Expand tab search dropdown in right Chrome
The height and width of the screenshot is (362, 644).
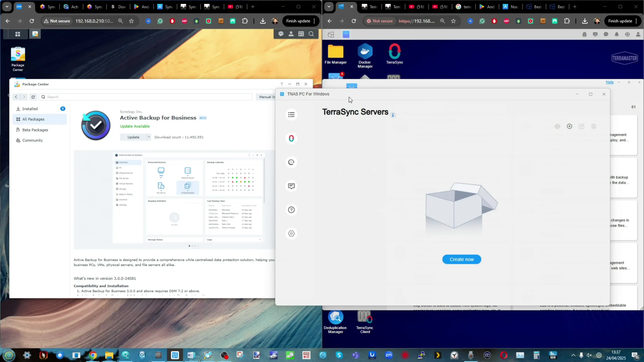coord(329,7)
